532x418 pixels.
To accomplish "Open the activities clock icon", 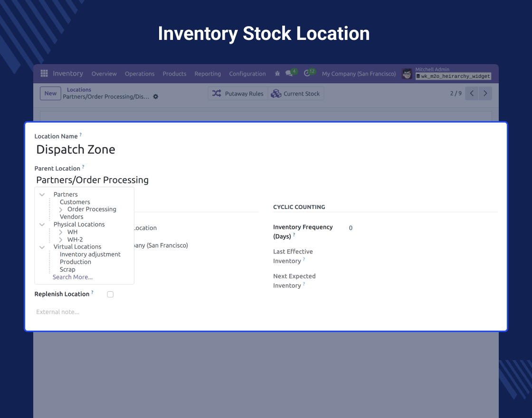I will click(307, 73).
